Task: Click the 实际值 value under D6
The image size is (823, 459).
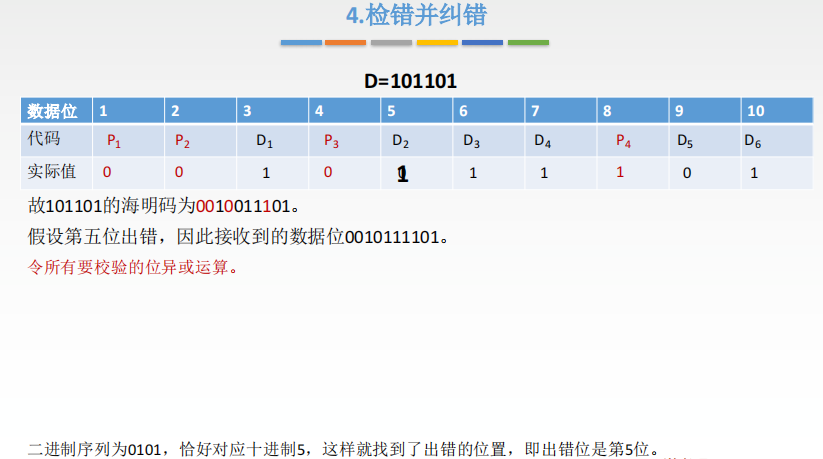Action: pos(754,173)
